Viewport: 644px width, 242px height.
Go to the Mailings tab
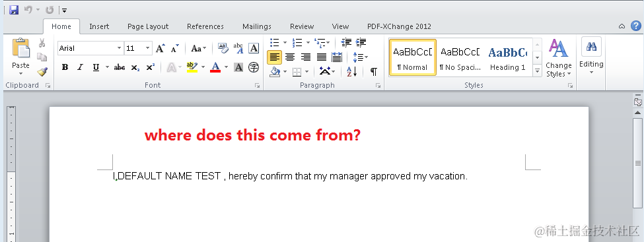click(x=257, y=26)
